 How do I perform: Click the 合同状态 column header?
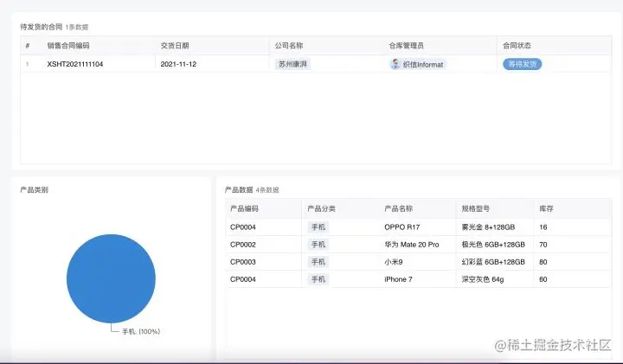517,45
